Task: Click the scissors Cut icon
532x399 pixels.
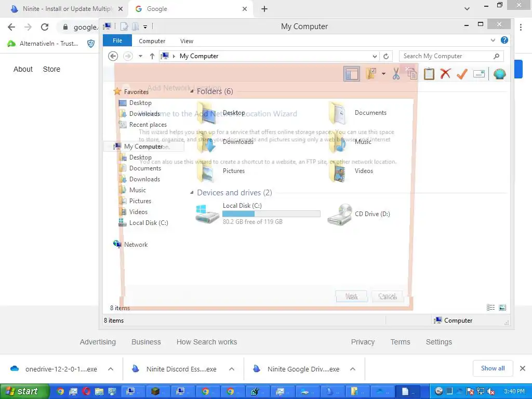Action: pos(396,74)
